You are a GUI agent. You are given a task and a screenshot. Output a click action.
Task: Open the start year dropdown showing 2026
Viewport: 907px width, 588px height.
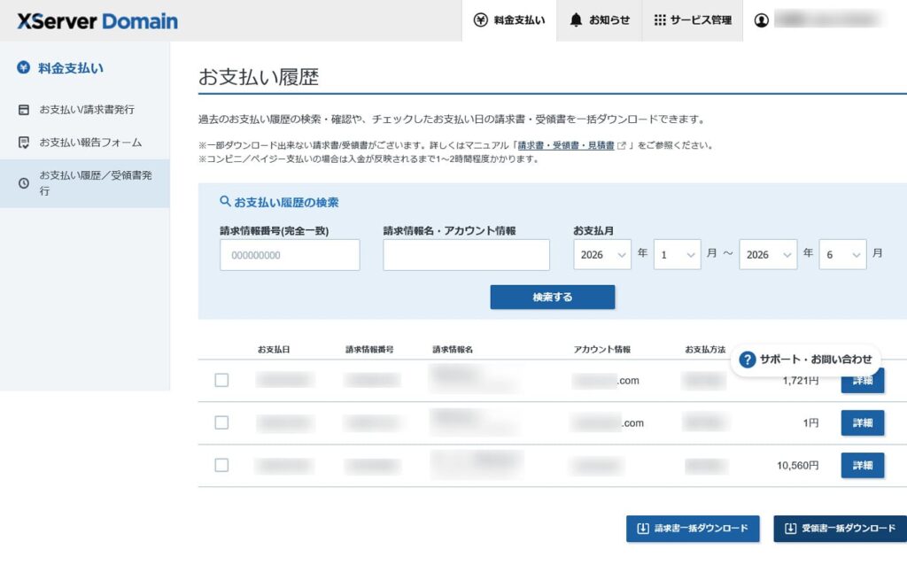(x=602, y=254)
